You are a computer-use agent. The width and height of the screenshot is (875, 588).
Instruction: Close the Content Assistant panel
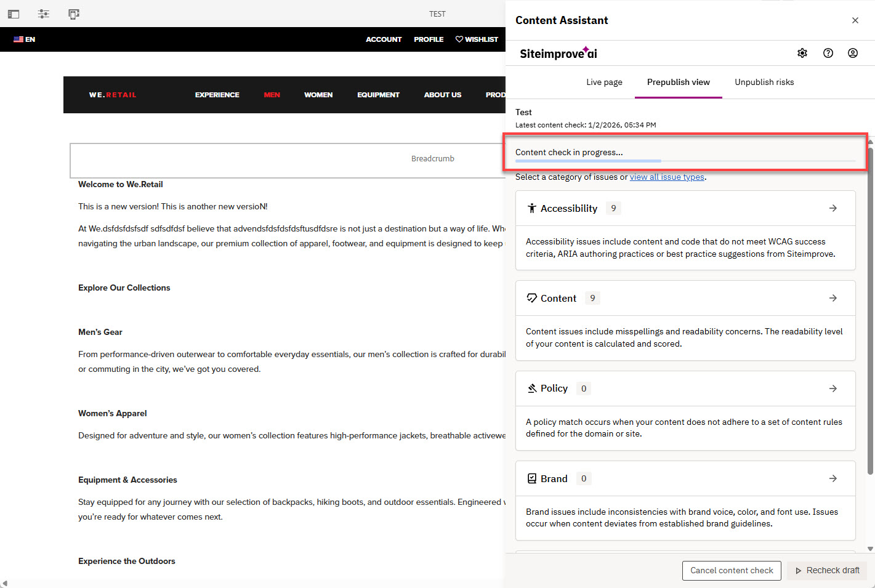tap(855, 20)
